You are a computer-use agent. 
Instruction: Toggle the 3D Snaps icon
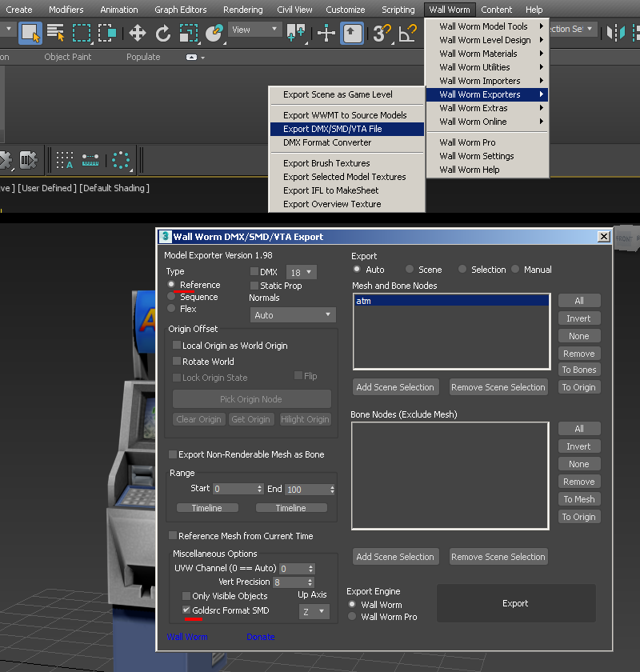(x=382, y=33)
